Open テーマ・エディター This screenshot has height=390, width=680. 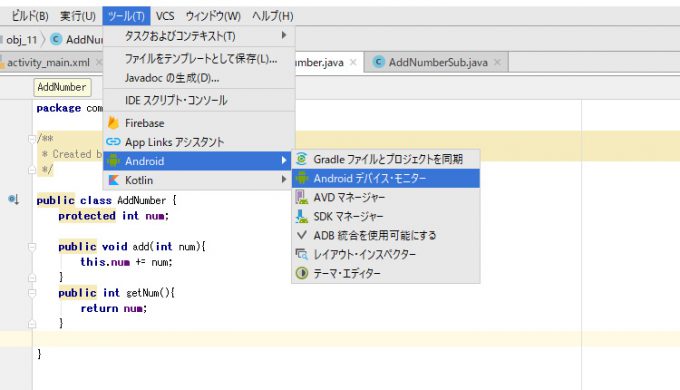coord(386,273)
